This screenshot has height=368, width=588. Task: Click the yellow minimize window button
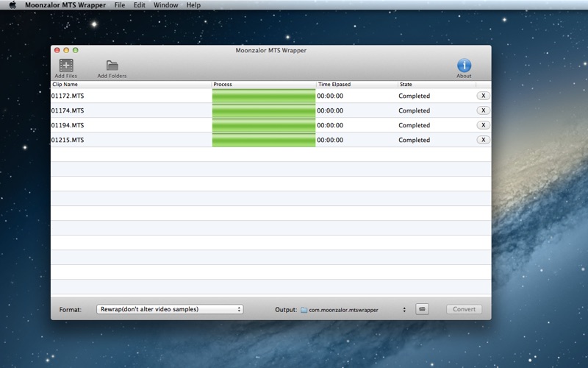[x=66, y=50]
